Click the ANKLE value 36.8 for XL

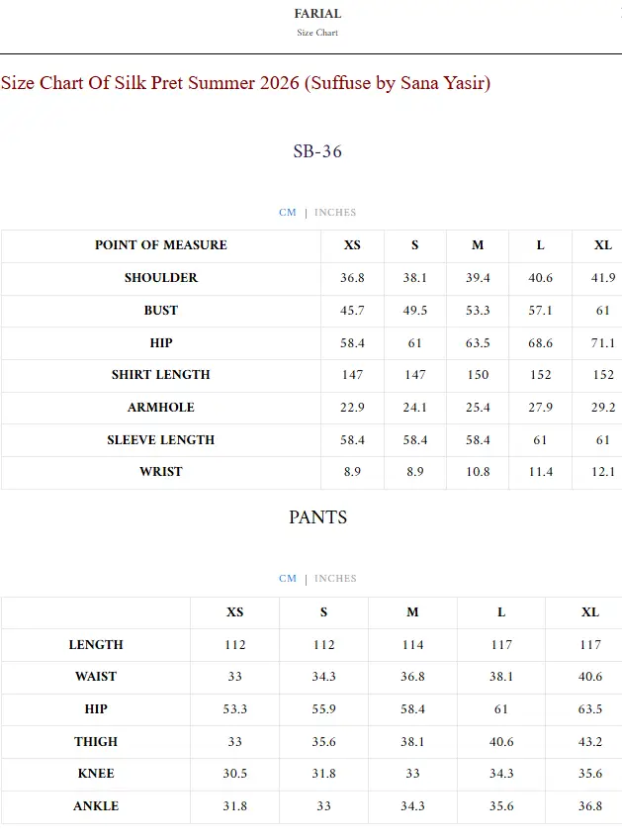click(x=588, y=806)
